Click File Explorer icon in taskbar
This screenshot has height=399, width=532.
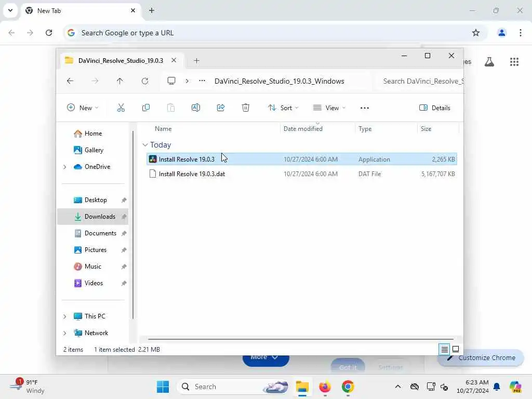click(x=302, y=387)
